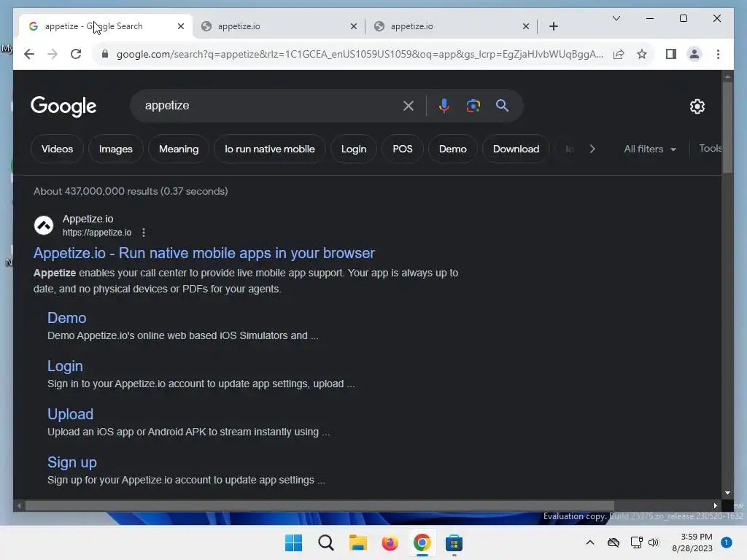This screenshot has width=747, height=560.
Task: Select the Demo filter chip
Action: pyautogui.click(x=452, y=149)
